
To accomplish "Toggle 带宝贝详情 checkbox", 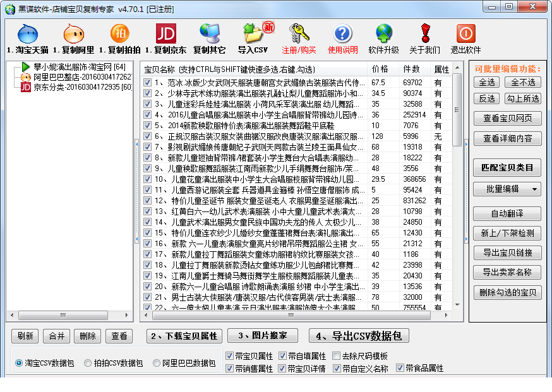I will pos(282,368).
